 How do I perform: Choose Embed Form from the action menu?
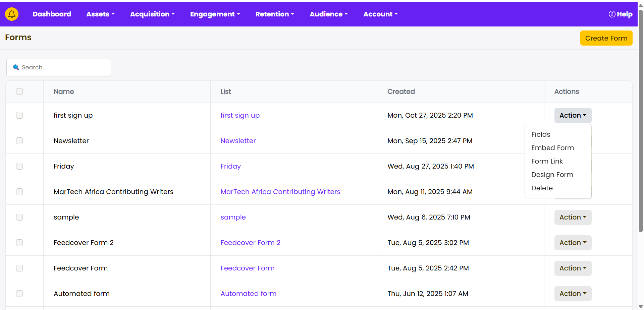click(552, 148)
